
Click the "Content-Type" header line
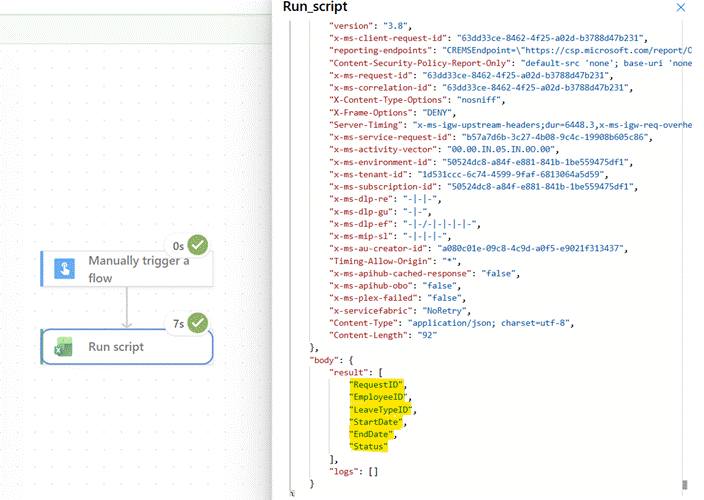coord(452,323)
